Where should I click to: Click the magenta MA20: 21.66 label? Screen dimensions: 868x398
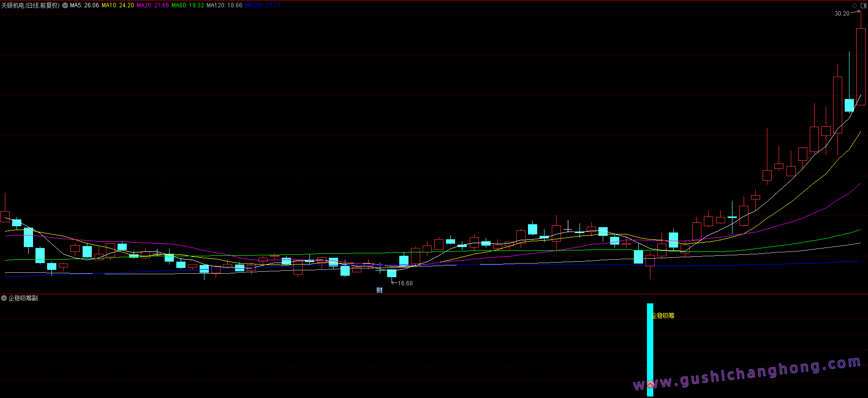click(153, 5)
